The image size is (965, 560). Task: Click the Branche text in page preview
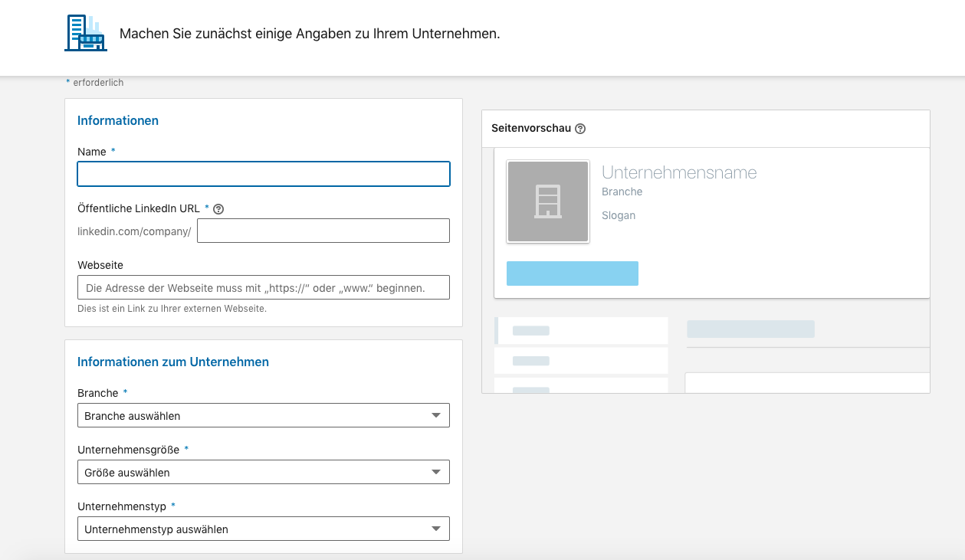point(622,192)
